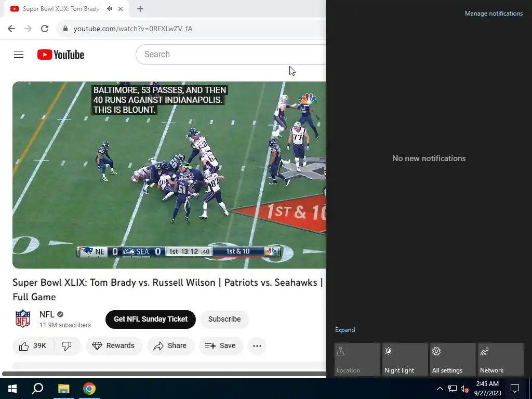Select the youtube.com URL in address bar
532x399 pixels.
[133, 29]
